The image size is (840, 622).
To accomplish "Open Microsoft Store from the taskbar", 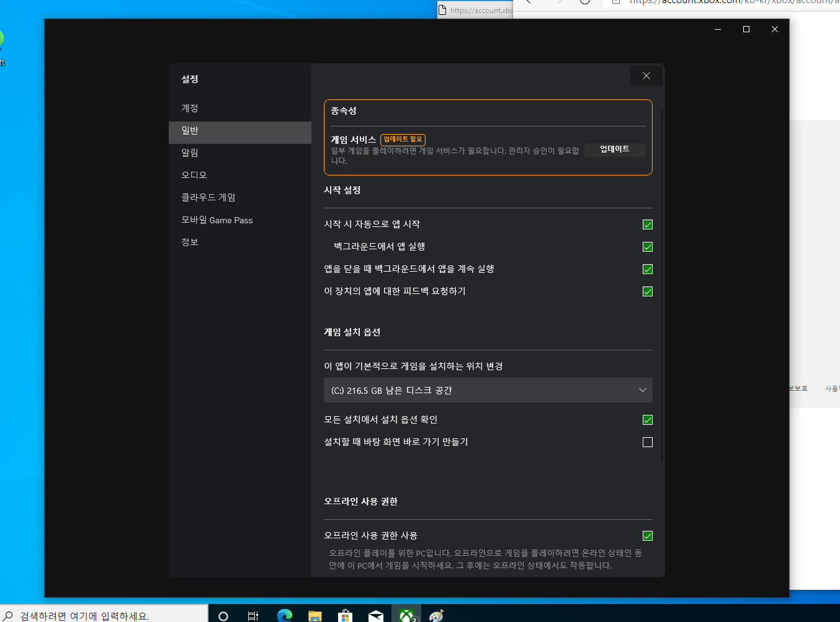I will pos(346,616).
